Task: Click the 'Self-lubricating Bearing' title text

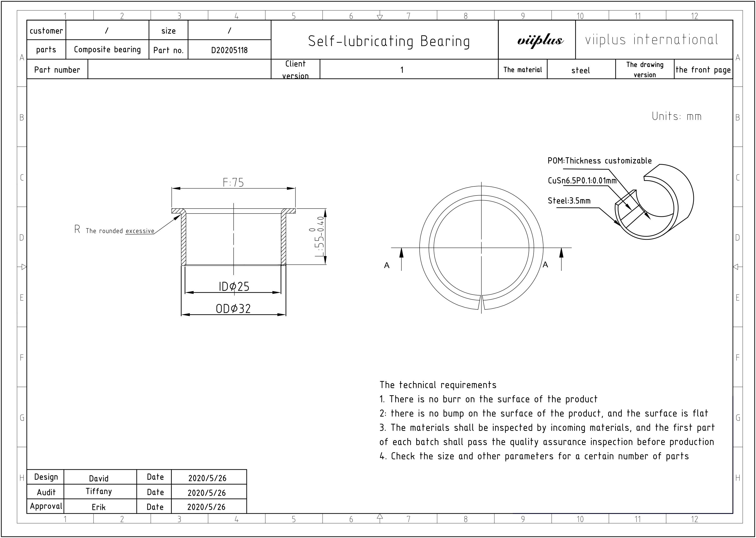Action: tap(389, 41)
